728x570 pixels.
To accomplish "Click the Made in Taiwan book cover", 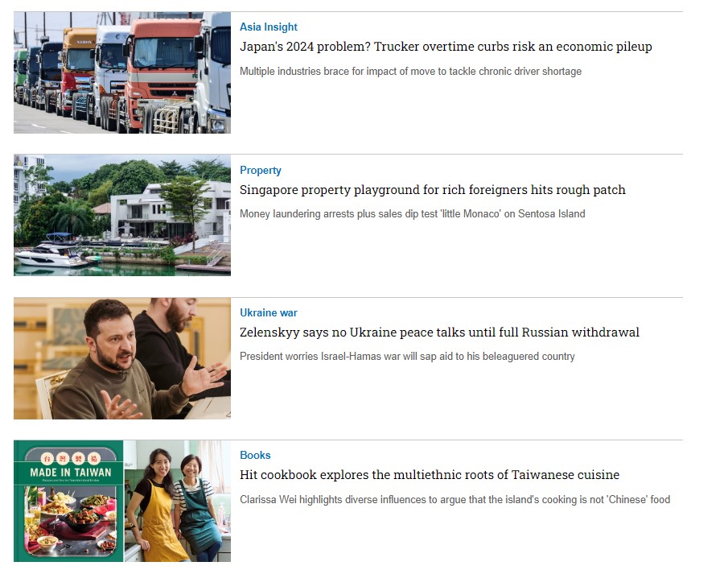I will tap(68, 501).
